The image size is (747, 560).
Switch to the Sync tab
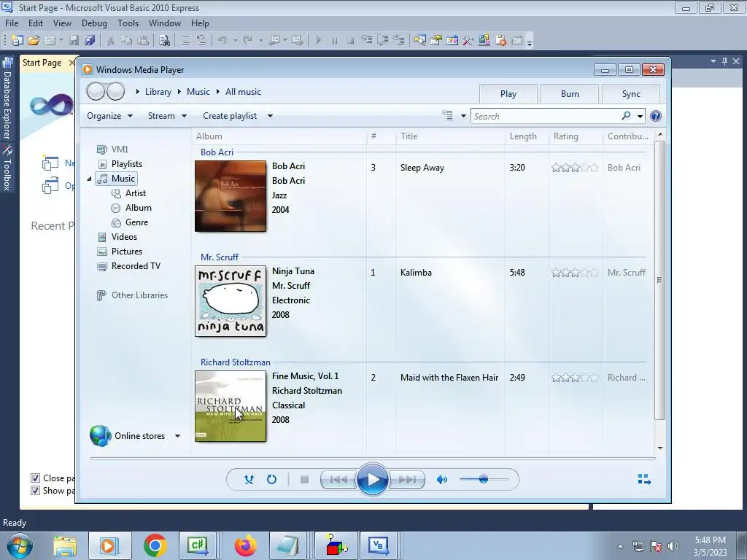(x=631, y=94)
